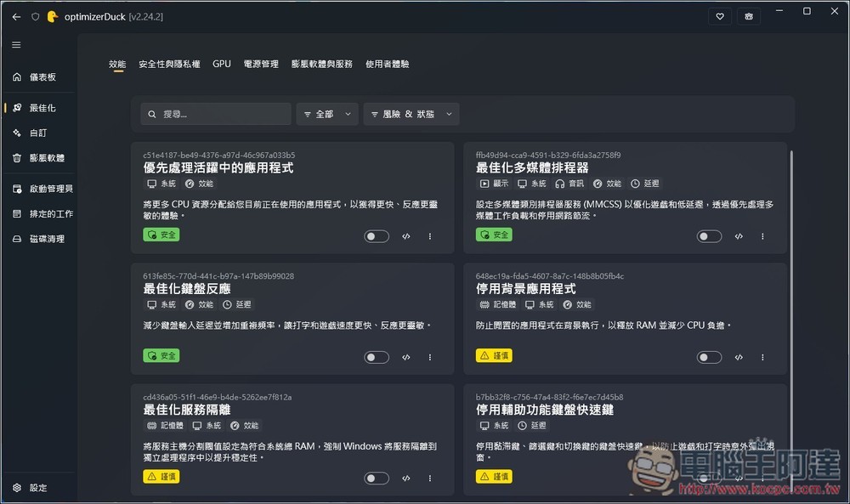The image size is (850, 504).
Task: Switch to the 使用者體驗 tab
Action: [x=387, y=64]
